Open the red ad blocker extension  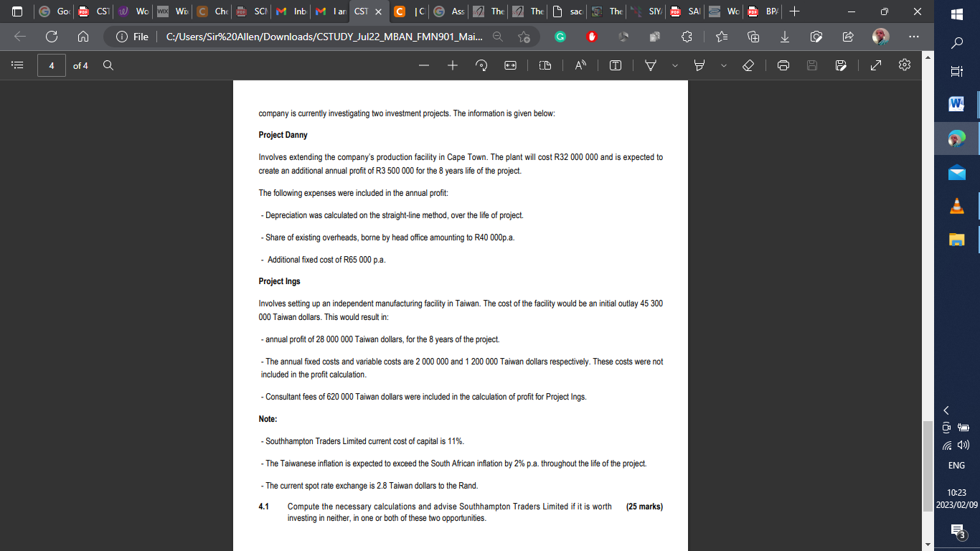pos(592,37)
